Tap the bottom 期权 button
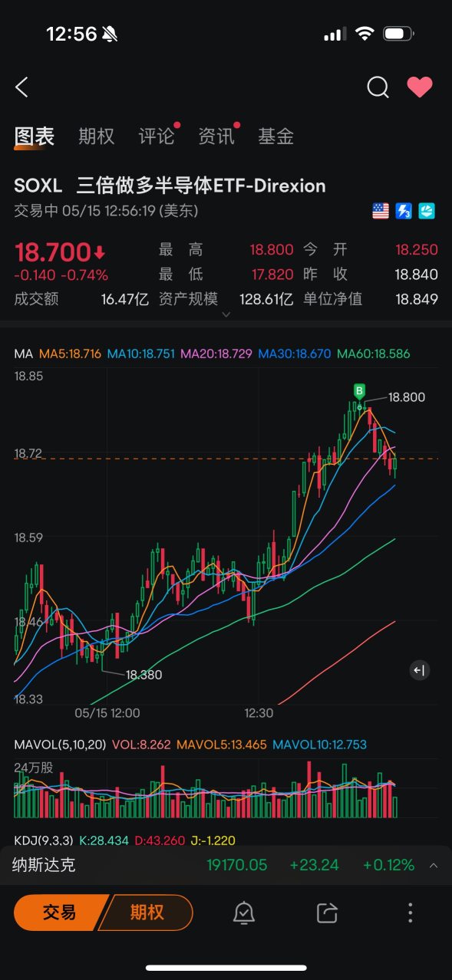The height and width of the screenshot is (980, 452). [147, 913]
